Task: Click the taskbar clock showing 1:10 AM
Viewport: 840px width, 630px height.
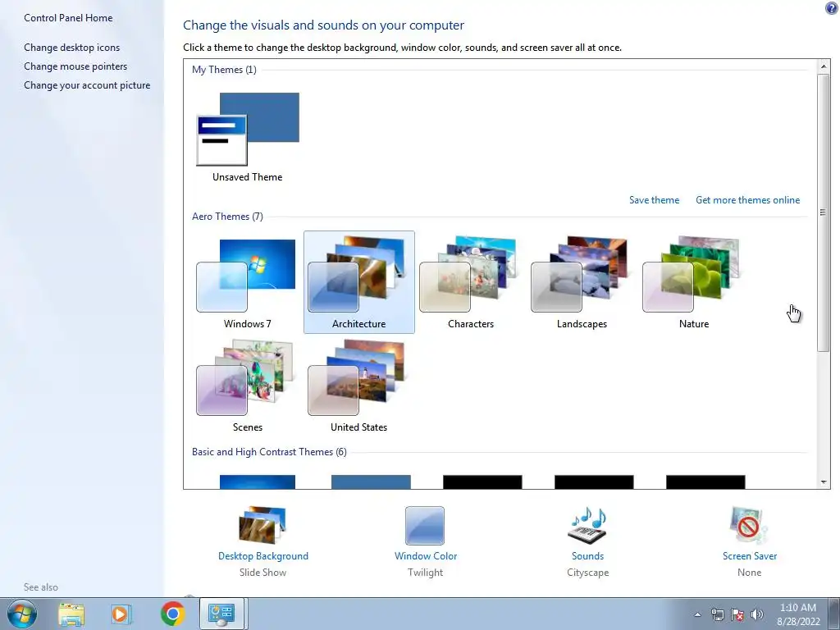Action: pyautogui.click(x=798, y=614)
